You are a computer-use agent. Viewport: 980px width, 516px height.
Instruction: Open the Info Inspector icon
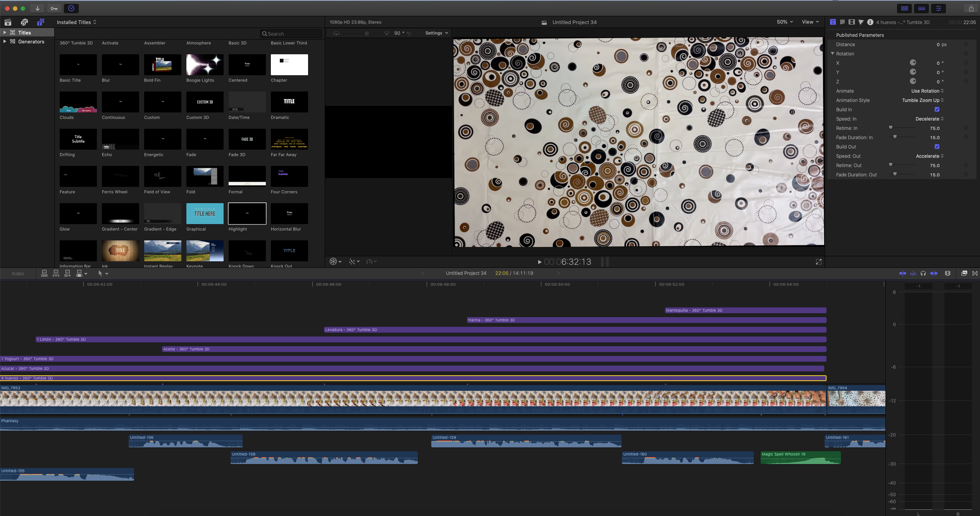870,22
